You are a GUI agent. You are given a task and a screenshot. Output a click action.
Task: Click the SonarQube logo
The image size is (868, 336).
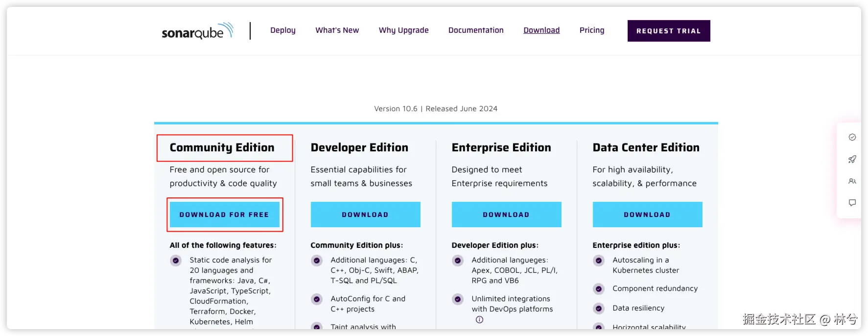(x=197, y=31)
